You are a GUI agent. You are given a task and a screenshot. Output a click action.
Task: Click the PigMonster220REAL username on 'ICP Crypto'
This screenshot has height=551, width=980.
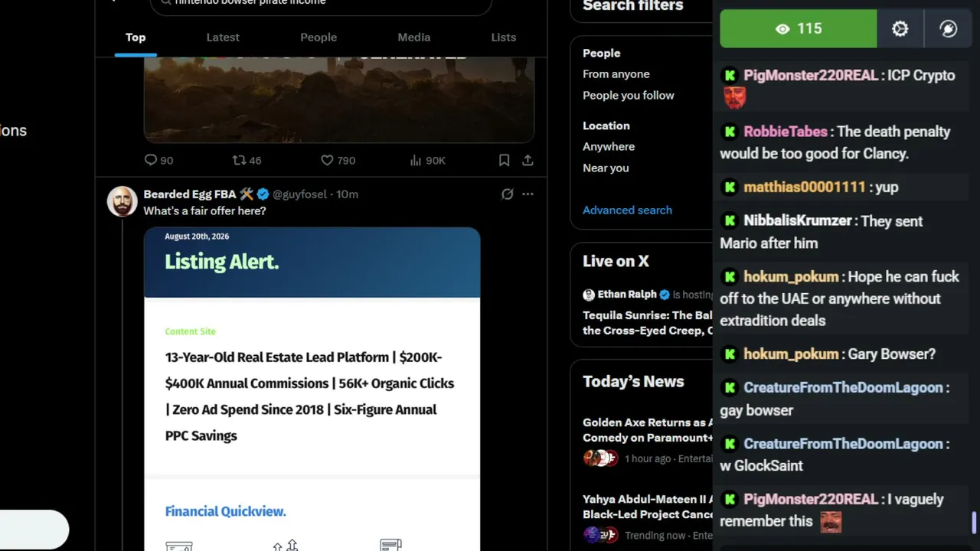pyautogui.click(x=811, y=76)
